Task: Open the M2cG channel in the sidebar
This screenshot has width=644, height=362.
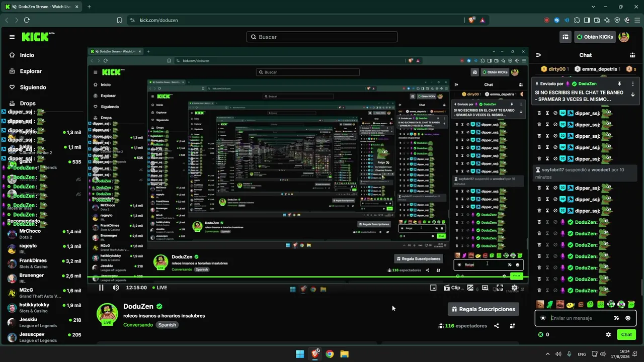Action: tap(44, 293)
